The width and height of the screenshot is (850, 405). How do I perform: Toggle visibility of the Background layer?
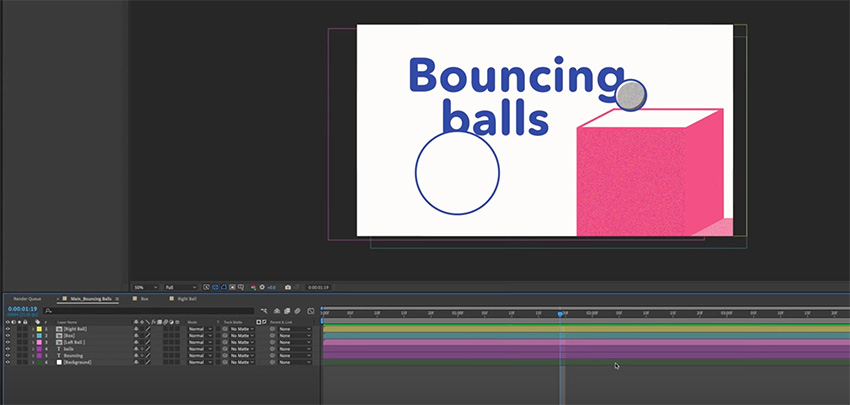point(7,361)
